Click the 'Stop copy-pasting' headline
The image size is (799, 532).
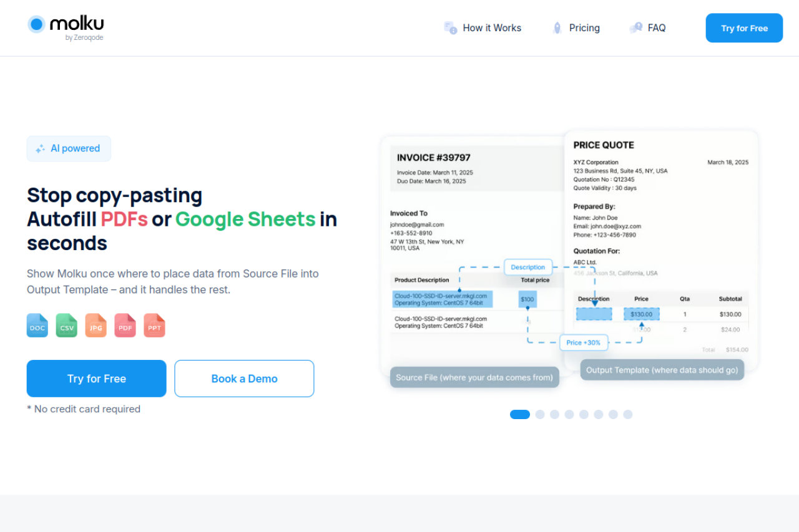coord(115,195)
